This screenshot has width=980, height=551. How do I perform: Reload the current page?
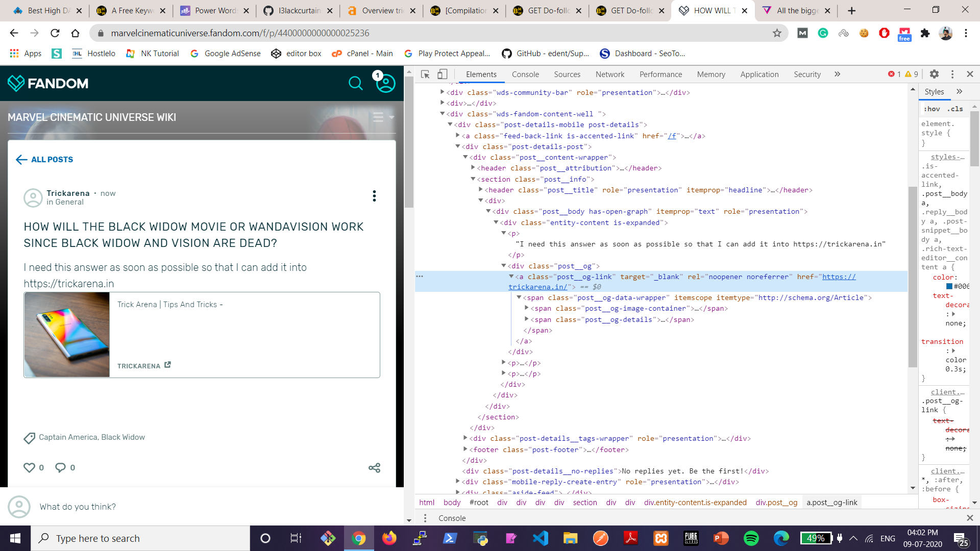click(x=55, y=33)
